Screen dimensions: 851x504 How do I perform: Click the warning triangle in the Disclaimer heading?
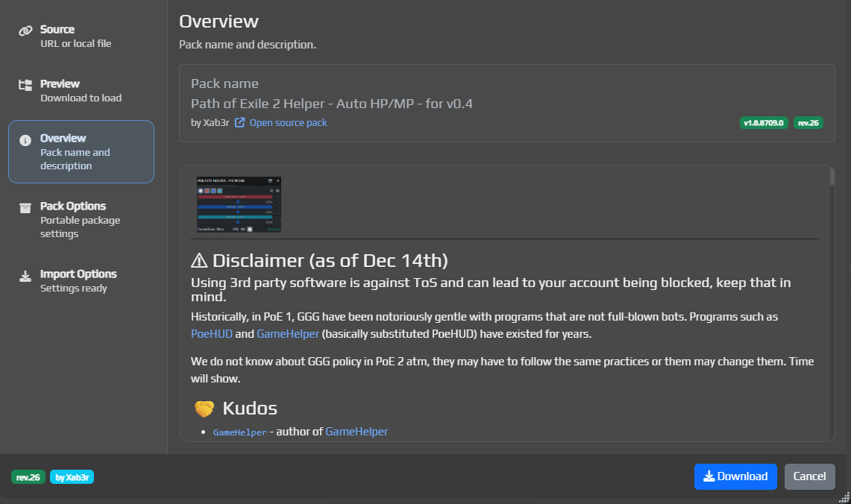click(199, 260)
